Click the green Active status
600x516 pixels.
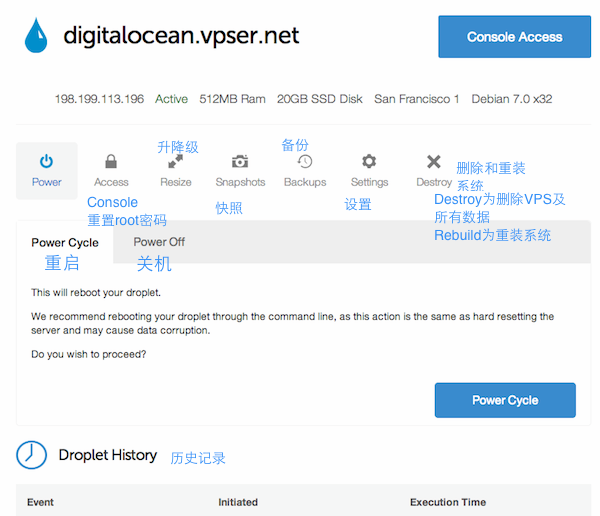click(171, 99)
